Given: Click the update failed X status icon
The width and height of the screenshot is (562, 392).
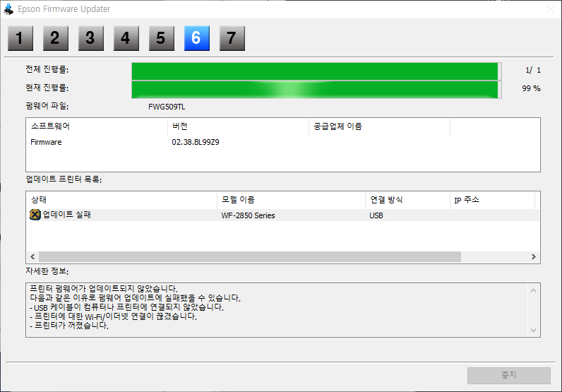Looking at the screenshot, I should click(35, 215).
